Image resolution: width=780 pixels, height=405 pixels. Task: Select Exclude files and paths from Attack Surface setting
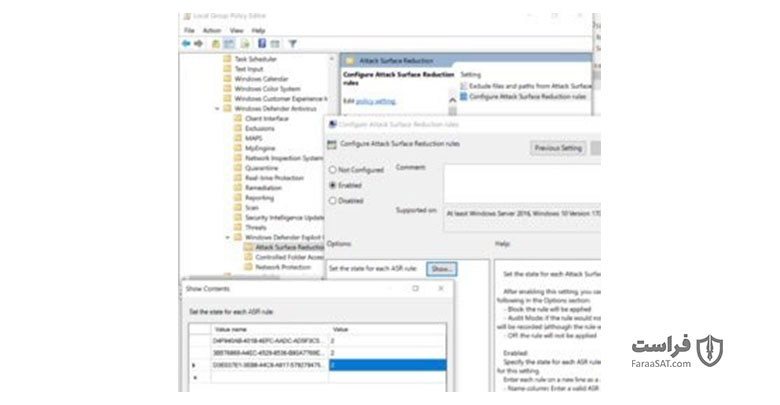point(530,86)
